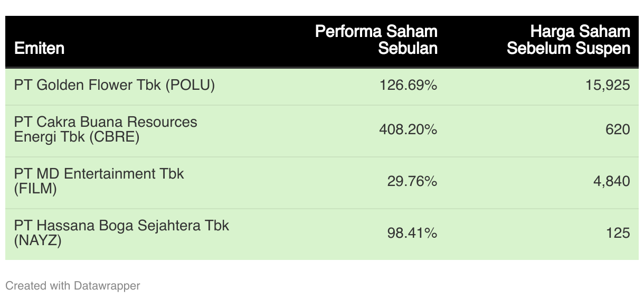Click the 620 price cell
Viewport: 644px width, 298px height.
click(618, 129)
